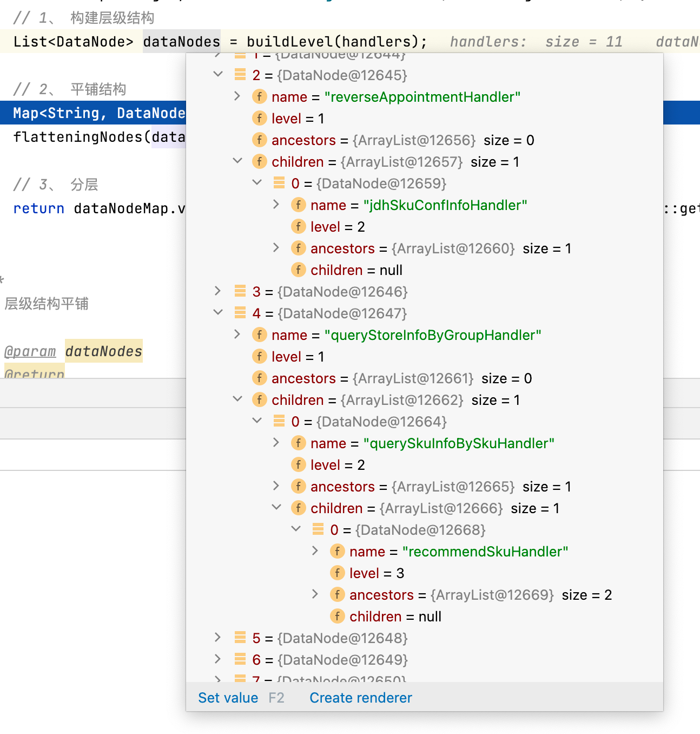Collapse children ArrayList@12657 node
This screenshot has width=700, height=734.
237,161
